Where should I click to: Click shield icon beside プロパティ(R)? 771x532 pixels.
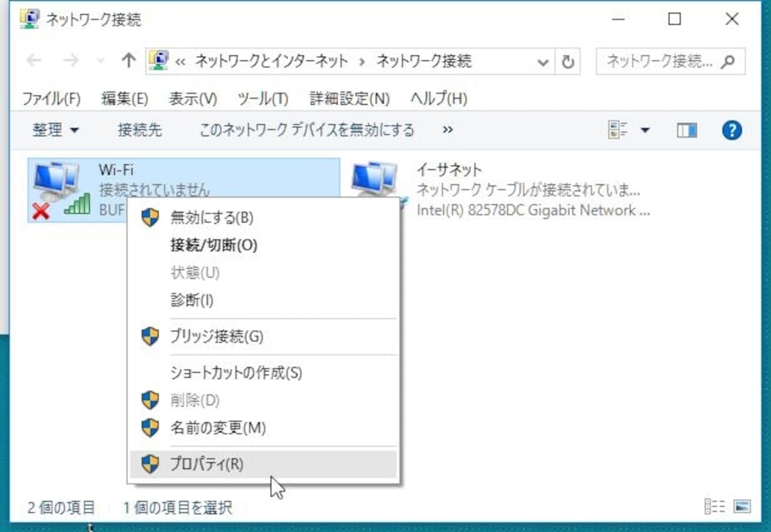150,464
